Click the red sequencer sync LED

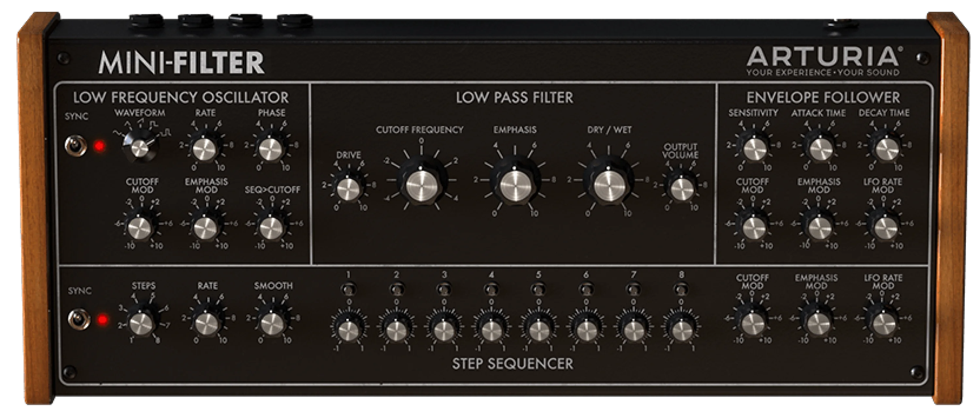click(x=102, y=319)
